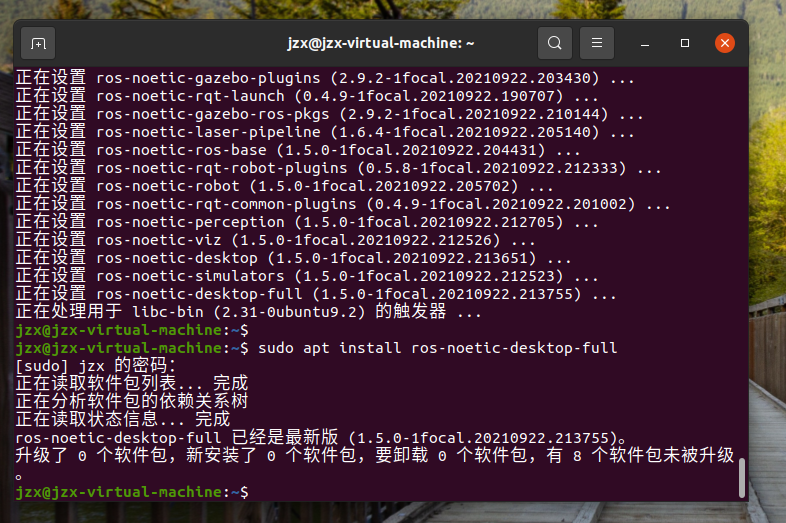Viewport: 786px width, 523px height.
Task: Maximize the terminal window
Action: (685, 43)
